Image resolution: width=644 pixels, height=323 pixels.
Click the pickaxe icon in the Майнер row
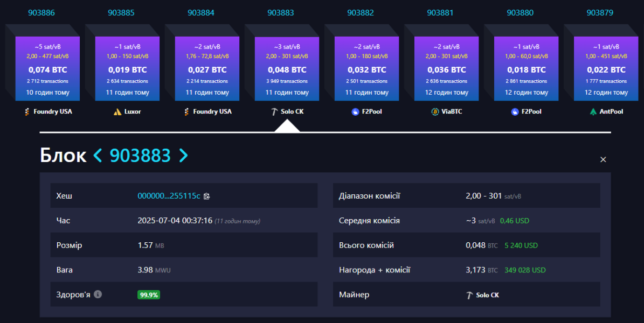click(x=469, y=295)
